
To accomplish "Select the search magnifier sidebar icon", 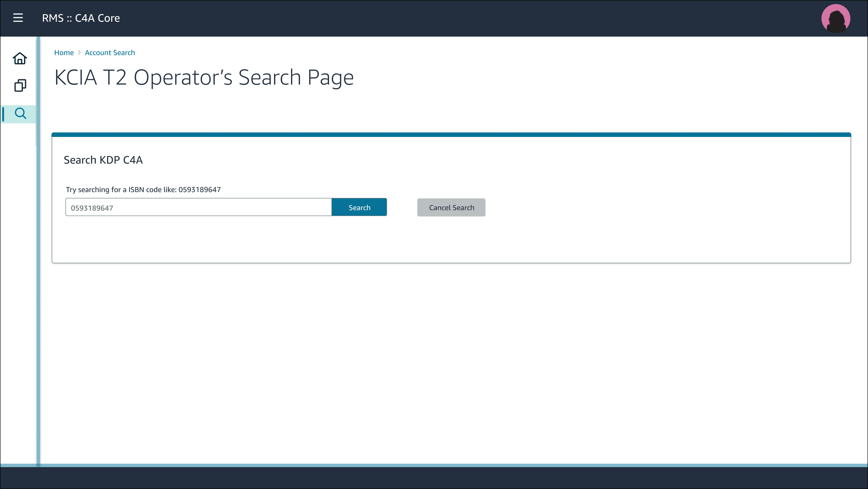I will click(20, 114).
